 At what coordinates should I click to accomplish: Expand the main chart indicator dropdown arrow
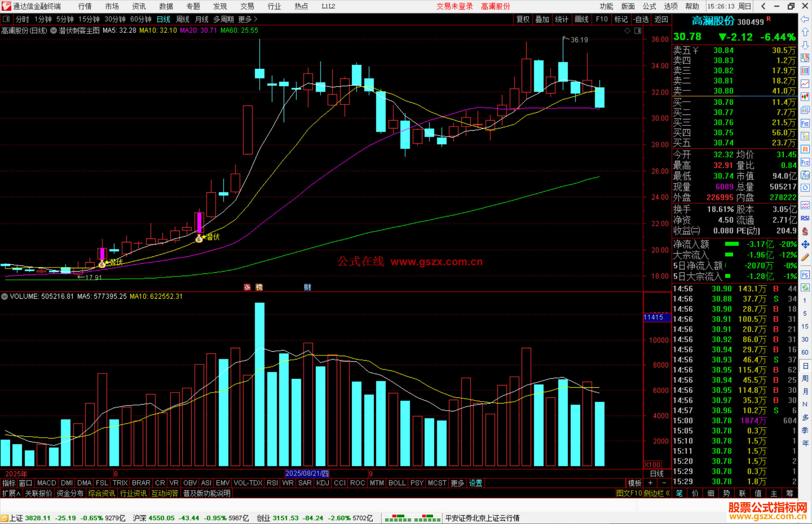pyautogui.click(x=53, y=30)
